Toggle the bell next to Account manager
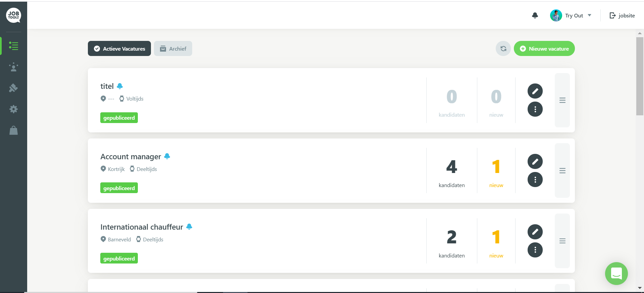Viewport: 644px width, 293px height. pyautogui.click(x=167, y=156)
